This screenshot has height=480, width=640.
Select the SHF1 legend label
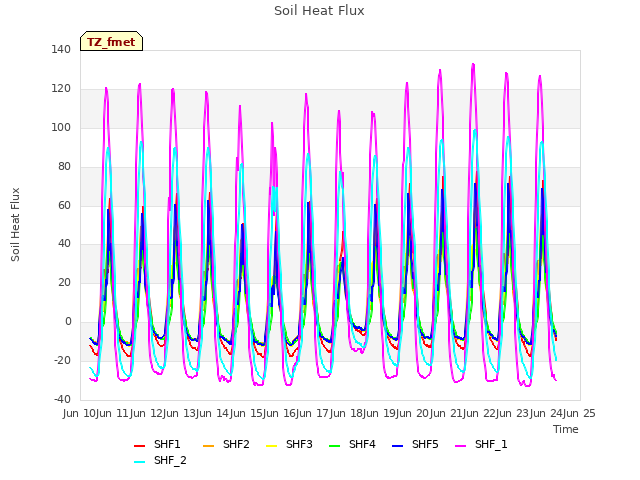(167, 444)
